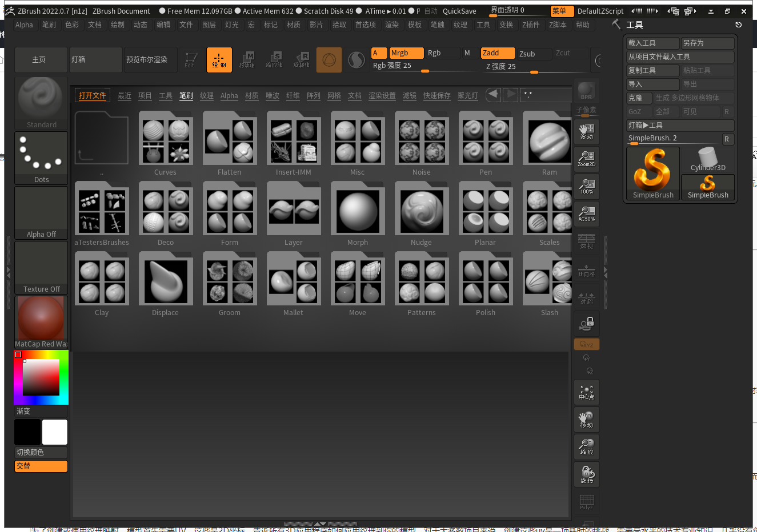The image size is (757, 532).
Task: Toggle the M material mode button
Action: pyautogui.click(x=469, y=53)
